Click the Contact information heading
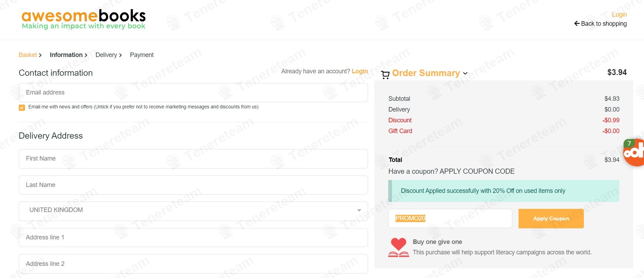644x278 pixels. pyautogui.click(x=56, y=73)
